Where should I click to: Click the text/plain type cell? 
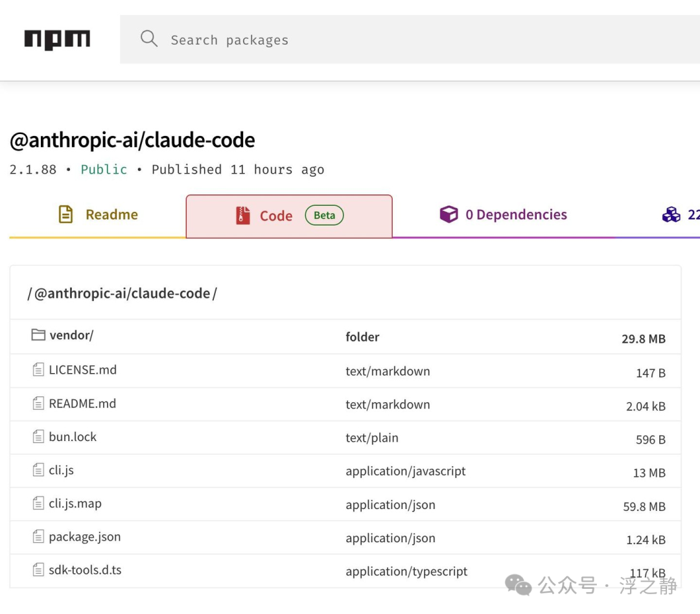point(372,438)
